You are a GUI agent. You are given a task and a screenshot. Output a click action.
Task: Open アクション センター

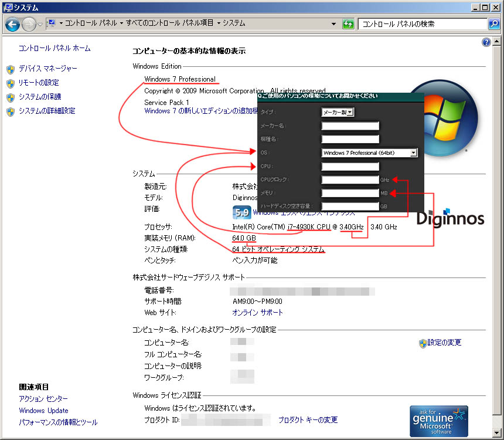coord(43,399)
